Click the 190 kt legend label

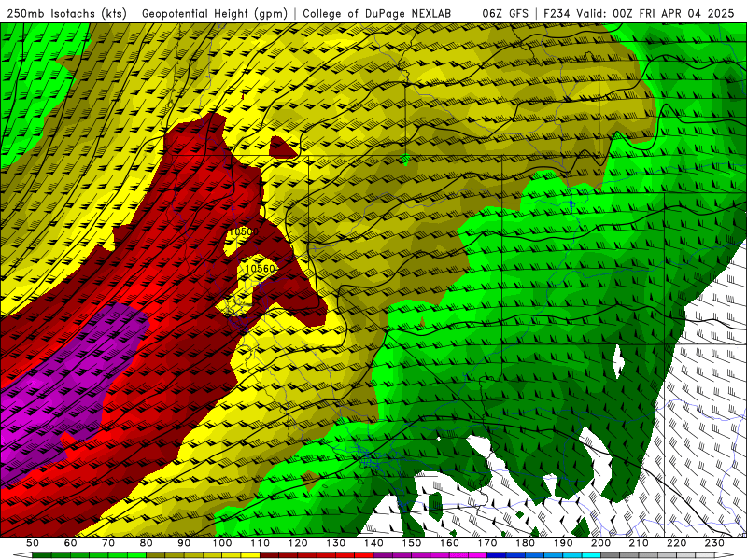click(x=563, y=543)
